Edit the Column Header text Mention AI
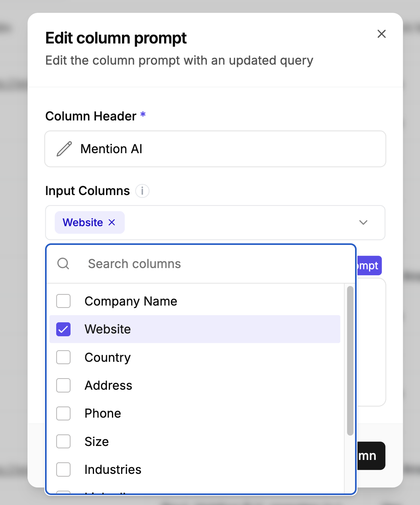The height and width of the screenshot is (505, 420). click(x=112, y=149)
